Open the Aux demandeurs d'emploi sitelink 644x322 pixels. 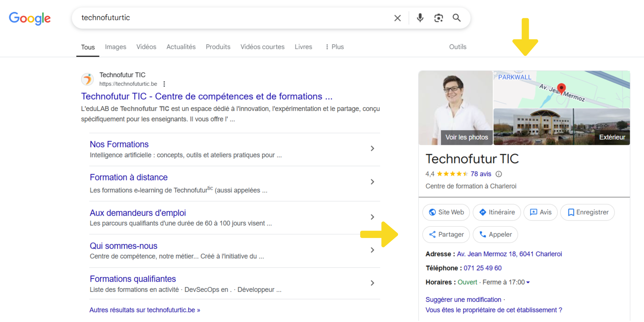tap(138, 213)
